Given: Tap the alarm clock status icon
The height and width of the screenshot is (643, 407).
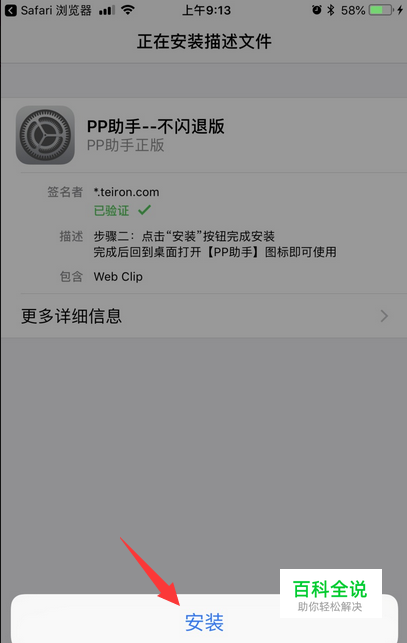Looking at the screenshot, I should pyautogui.click(x=317, y=10).
